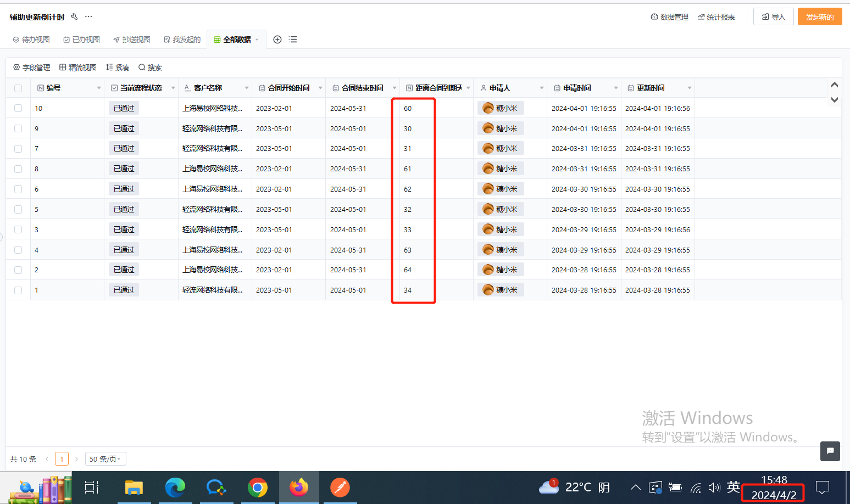Open the Windows notification center
850x504 pixels.
[x=823, y=487]
